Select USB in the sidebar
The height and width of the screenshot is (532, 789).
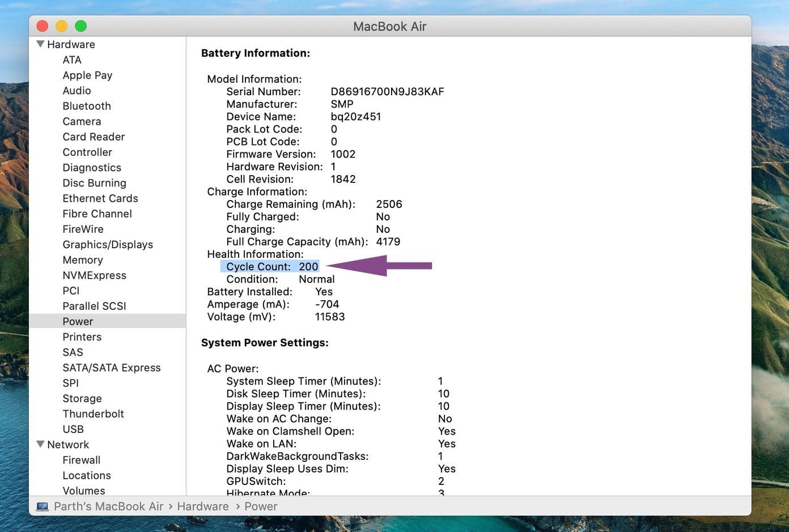click(x=73, y=429)
